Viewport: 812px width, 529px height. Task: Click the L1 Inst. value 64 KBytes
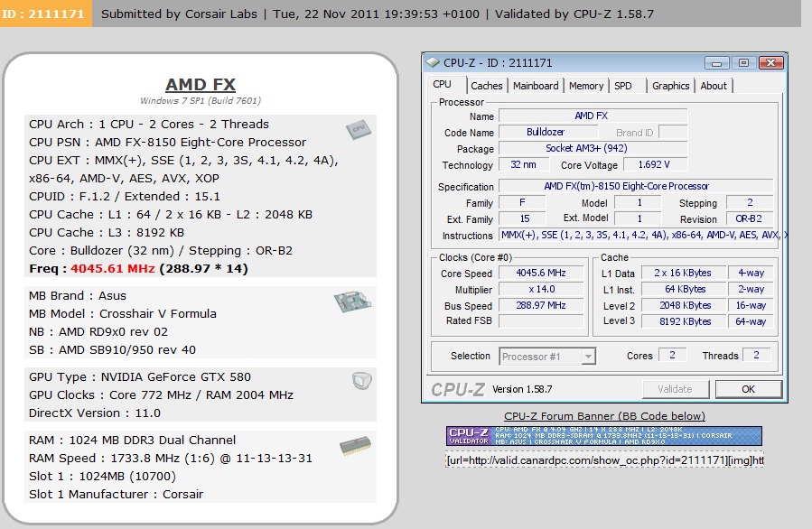[x=683, y=290]
